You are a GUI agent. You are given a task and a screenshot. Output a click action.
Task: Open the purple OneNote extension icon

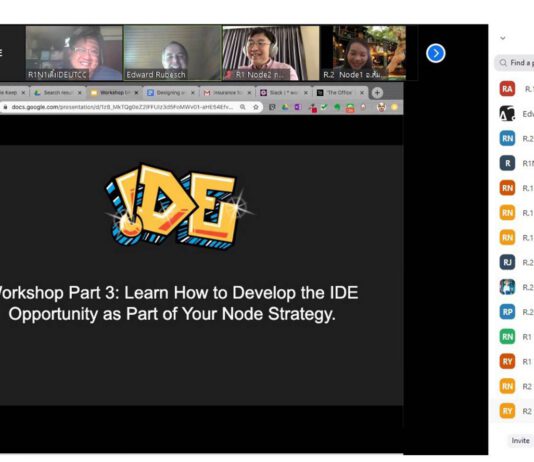pos(298,107)
